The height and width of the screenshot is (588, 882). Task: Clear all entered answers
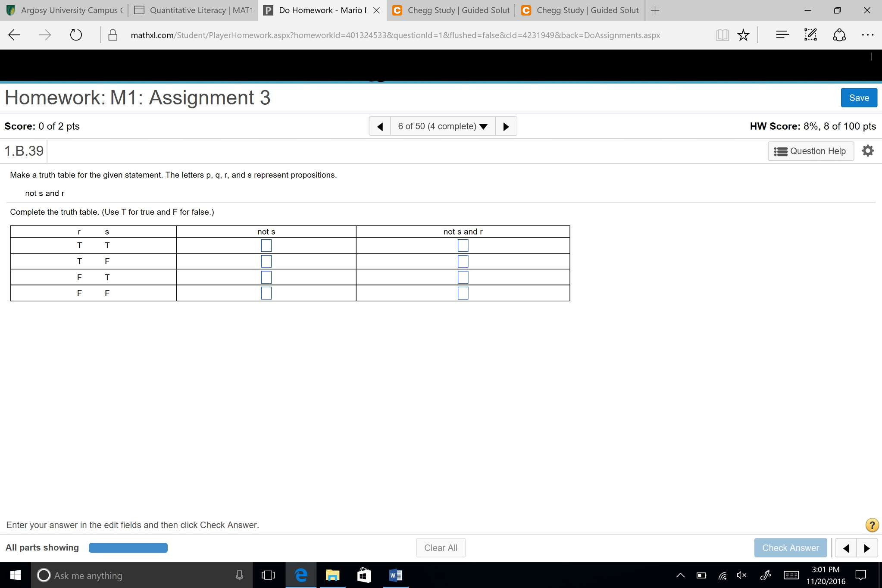[441, 547]
